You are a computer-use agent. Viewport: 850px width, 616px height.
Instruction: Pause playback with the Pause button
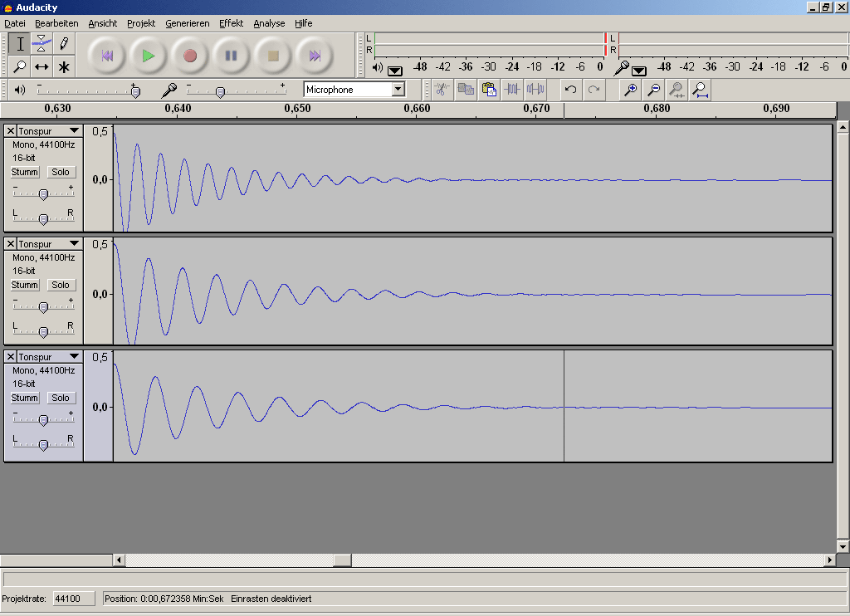tap(231, 56)
